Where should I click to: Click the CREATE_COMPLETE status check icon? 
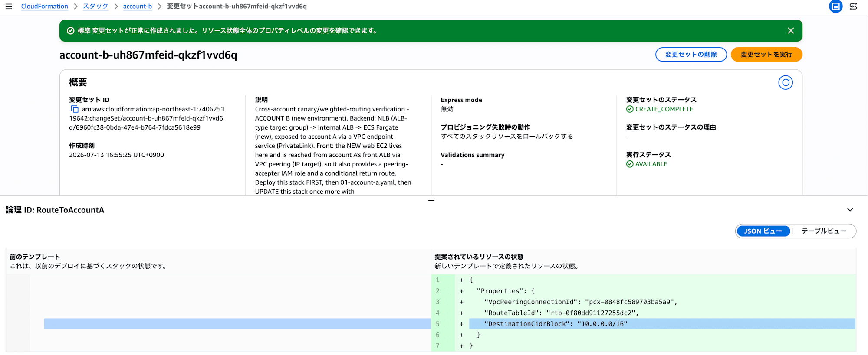click(630, 109)
